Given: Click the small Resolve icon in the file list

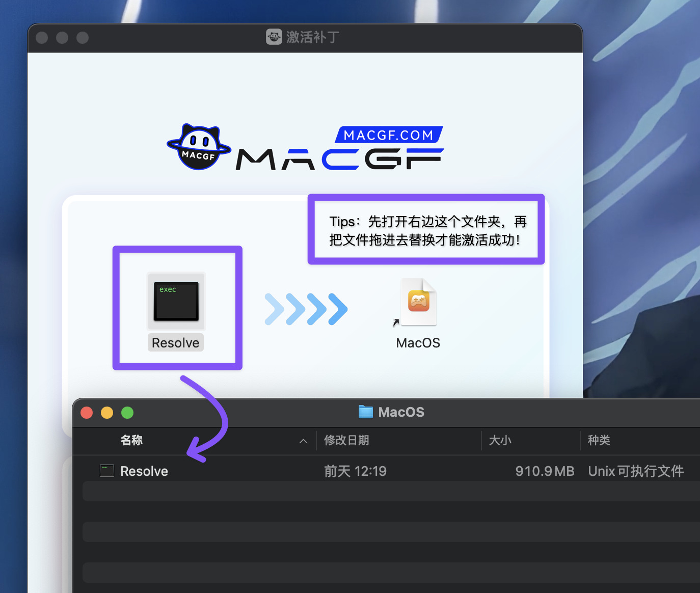Looking at the screenshot, I should coord(106,470).
